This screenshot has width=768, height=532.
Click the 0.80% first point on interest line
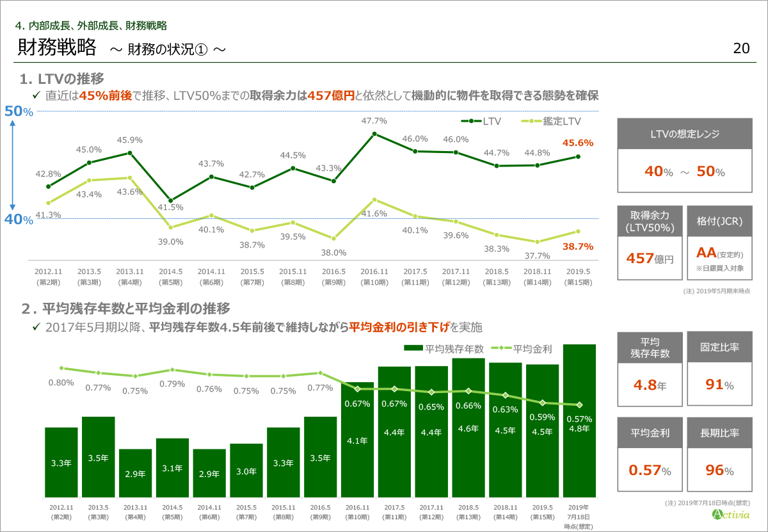[61, 368]
